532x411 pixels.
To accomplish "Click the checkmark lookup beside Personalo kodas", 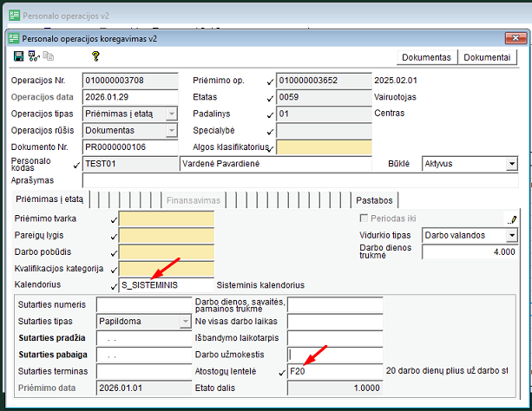I will (77, 163).
